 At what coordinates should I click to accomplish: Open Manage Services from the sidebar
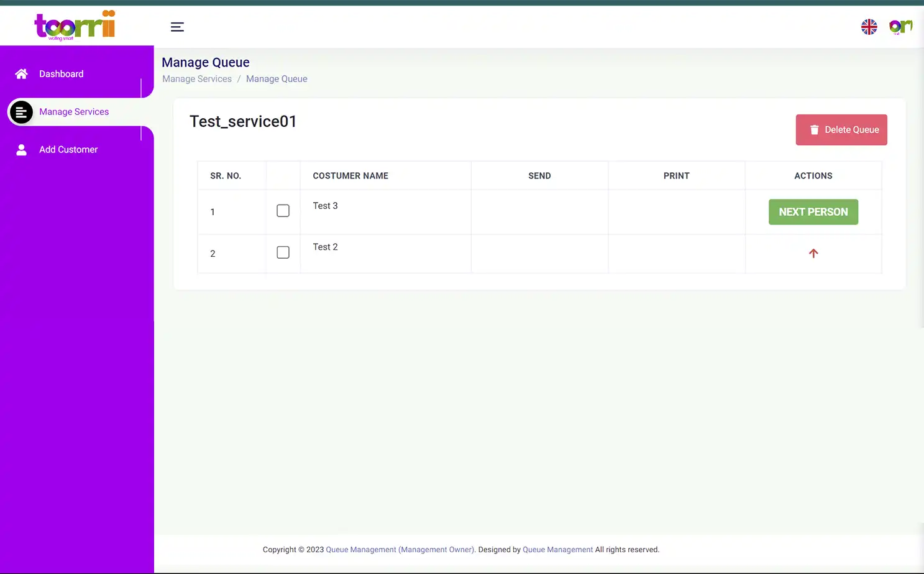[73, 112]
